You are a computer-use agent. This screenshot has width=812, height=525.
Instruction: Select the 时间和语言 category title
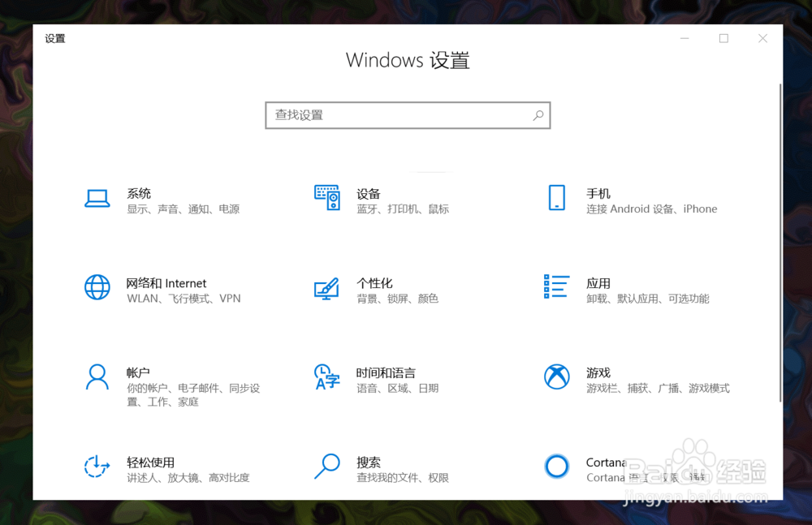coord(386,372)
